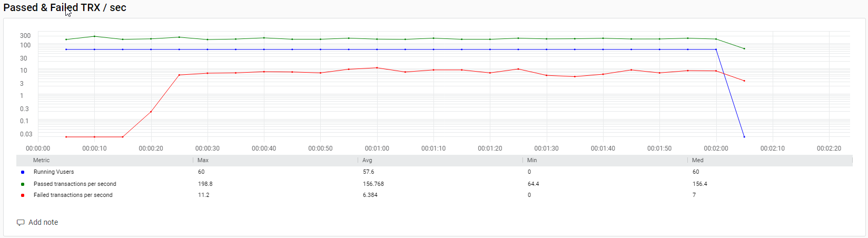Click the blue Running Vusers legend swatch
Viewport: 868px width, 238px height.
tap(23, 172)
